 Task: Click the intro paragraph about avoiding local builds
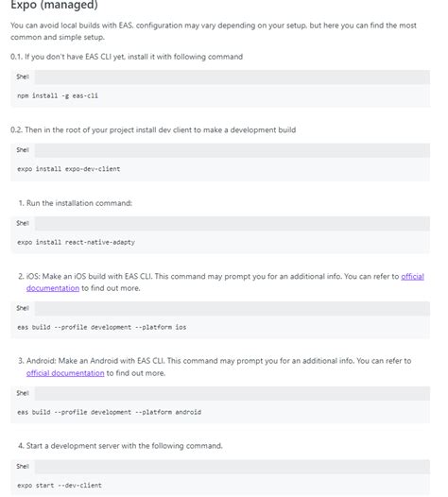point(214,31)
